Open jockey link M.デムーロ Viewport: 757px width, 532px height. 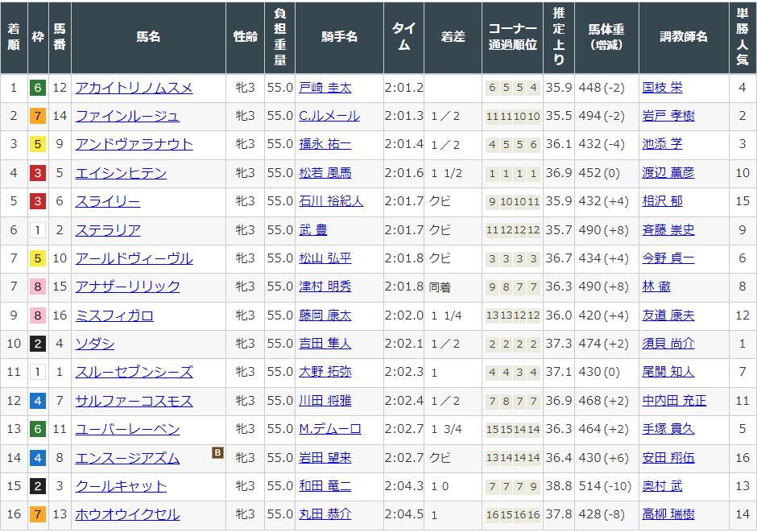point(329,429)
